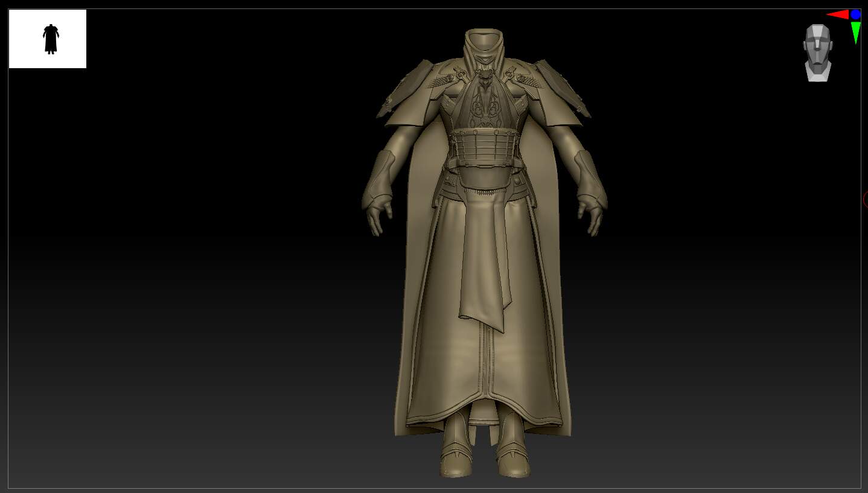Click the CamView head orientation gizmo
Image resolution: width=868 pixels, height=493 pixels.
tap(818, 52)
